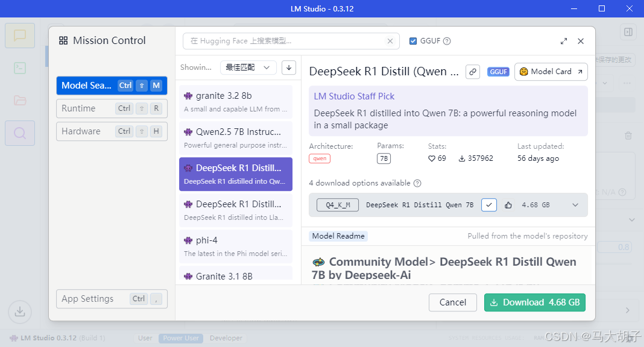Select the Discover magnifier sidebar icon

click(x=20, y=133)
